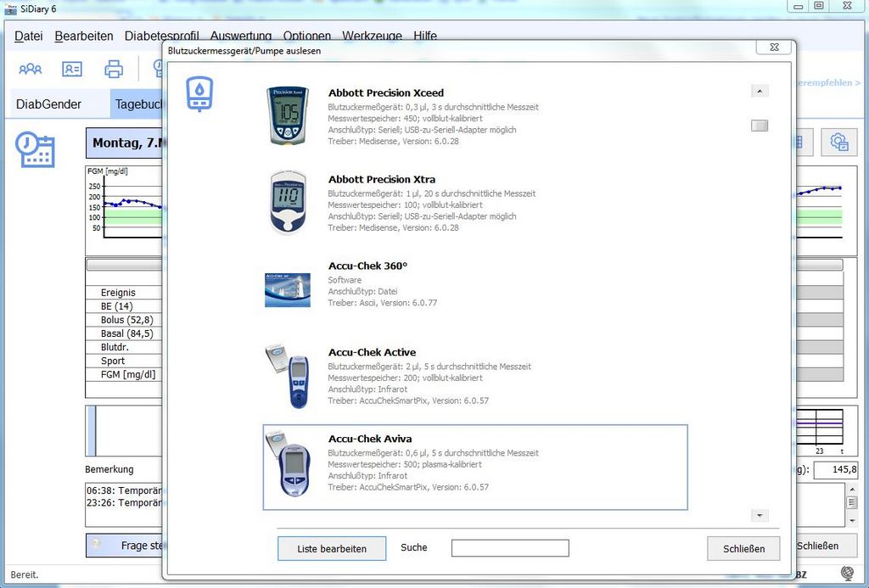Open the Bearbeiten menu
Image resolution: width=869 pixels, height=588 pixels.
click(84, 36)
